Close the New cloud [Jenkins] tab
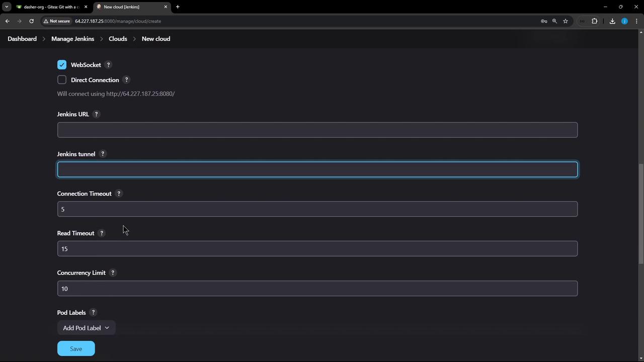Screen dimensions: 644x362 tap(166, 7)
